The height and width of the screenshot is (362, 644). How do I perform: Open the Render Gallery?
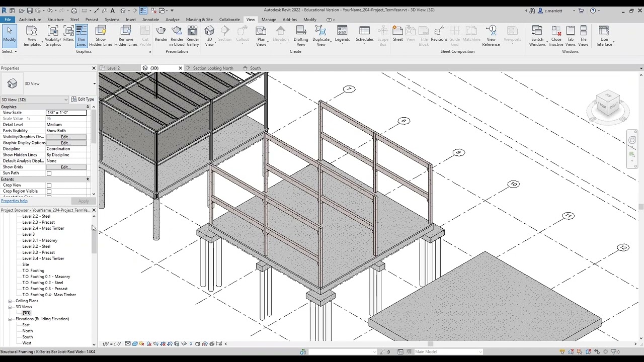tap(193, 36)
